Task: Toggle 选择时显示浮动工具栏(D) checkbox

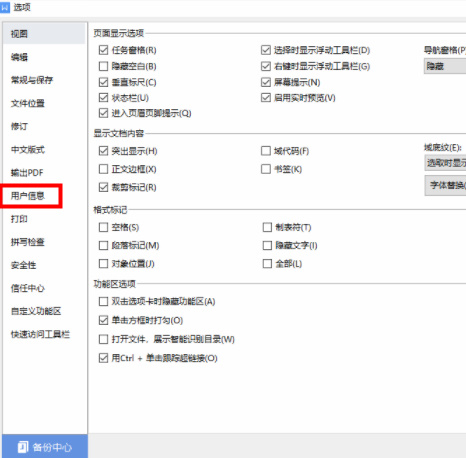Action: [266, 50]
